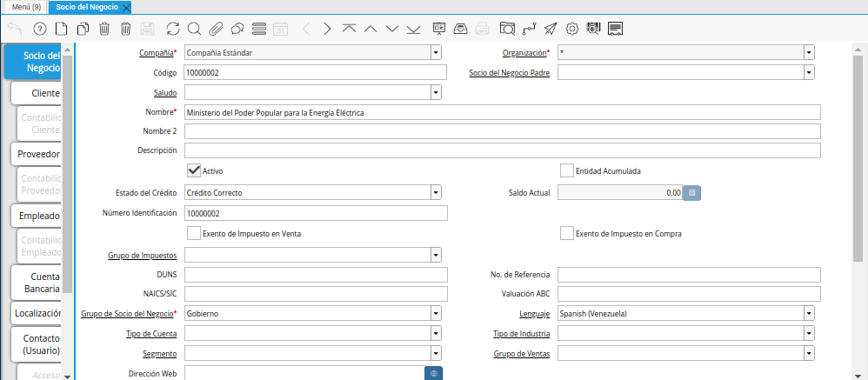Click the refresh arrows toolbar icon
Image resolution: width=868 pixels, height=380 pixels.
point(173,29)
